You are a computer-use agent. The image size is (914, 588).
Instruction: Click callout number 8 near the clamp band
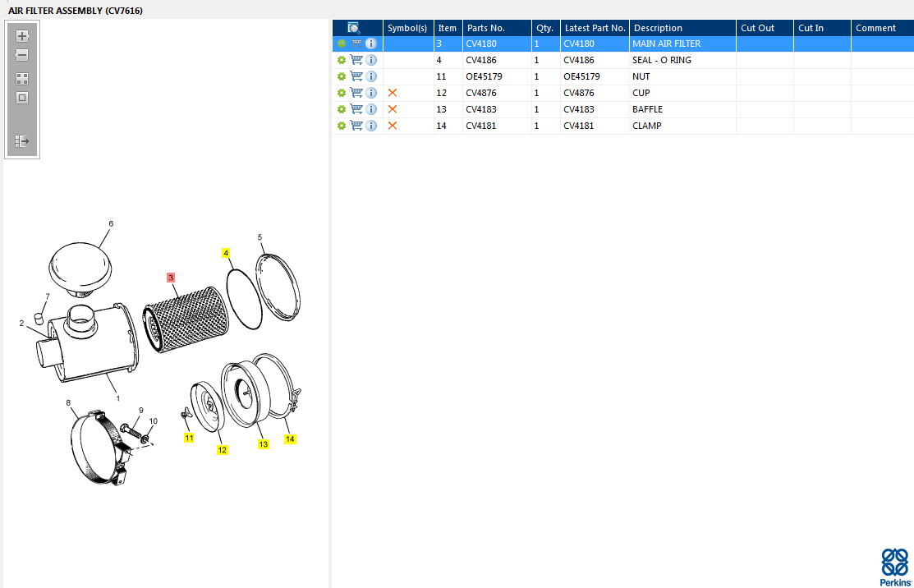(x=68, y=402)
